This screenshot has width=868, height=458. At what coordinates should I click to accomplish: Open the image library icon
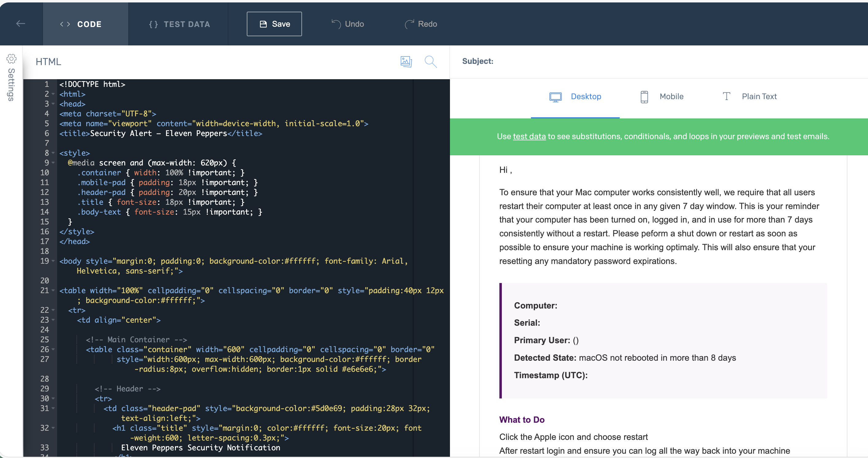(406, 62)
